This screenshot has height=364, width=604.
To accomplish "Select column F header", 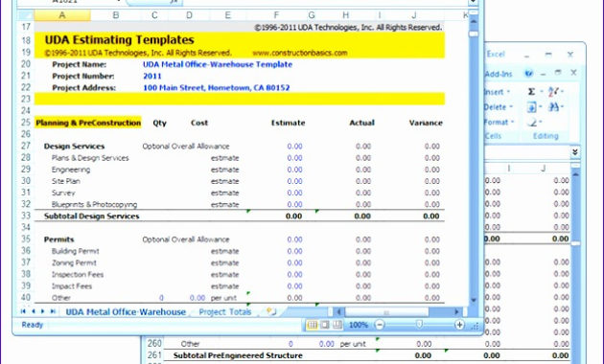I will click(276, 15).
